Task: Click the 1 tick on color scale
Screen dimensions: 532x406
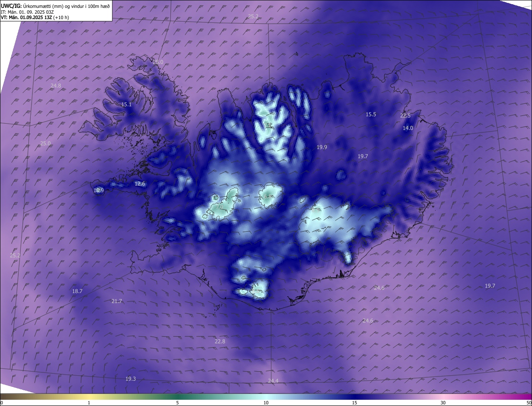Action: point(89,403)
